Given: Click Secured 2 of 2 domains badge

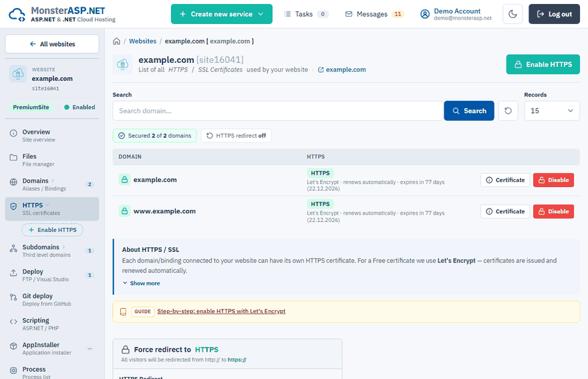Looking at the screenshot, I should click(154, 136).
